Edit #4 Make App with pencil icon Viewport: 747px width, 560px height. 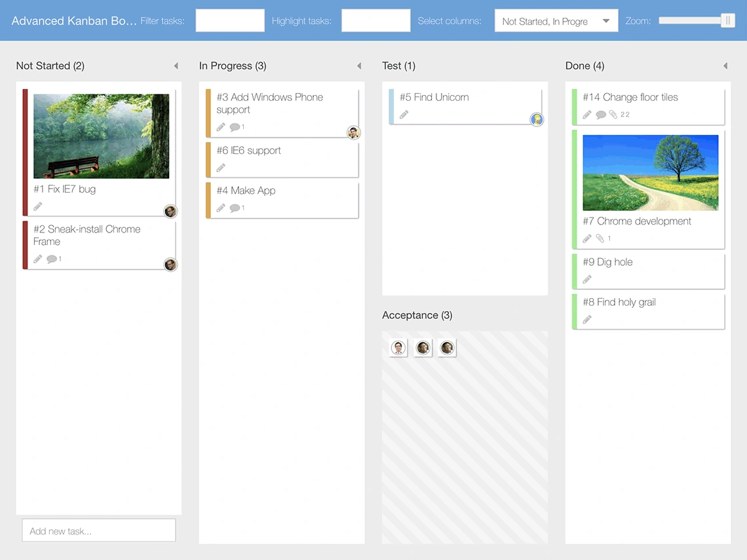[x=221, y=208]
